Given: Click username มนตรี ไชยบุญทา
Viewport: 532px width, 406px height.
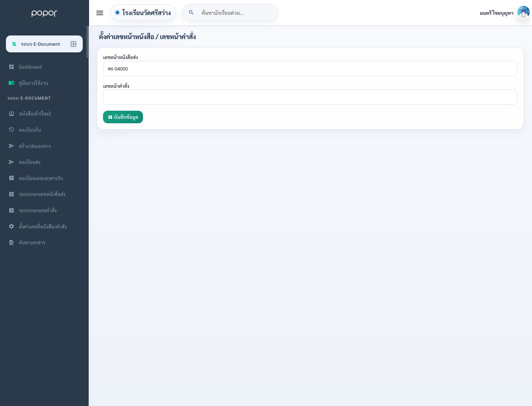Looking at the screenshot, I should (497, 13).
